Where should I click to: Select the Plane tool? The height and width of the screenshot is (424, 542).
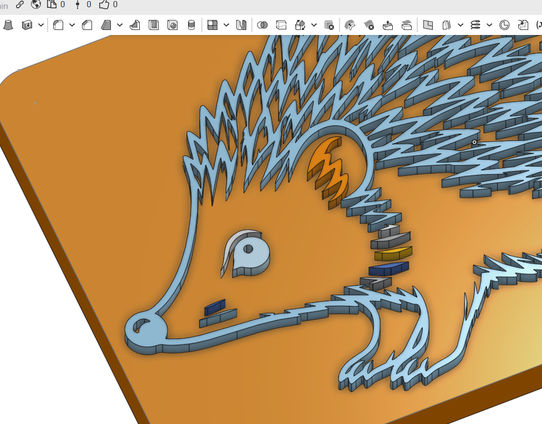click(x=428, y=25)
